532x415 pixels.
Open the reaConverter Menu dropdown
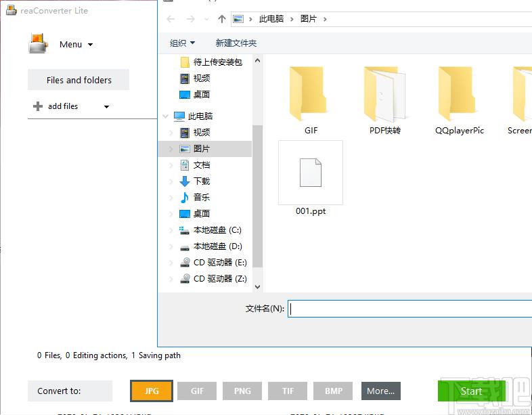[76, 45]
